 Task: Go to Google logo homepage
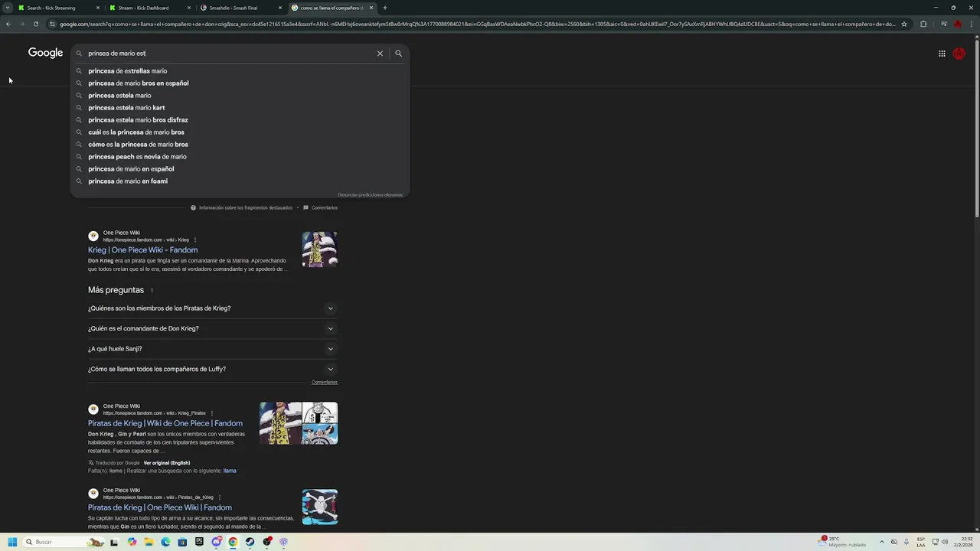pyautogui.click(x=45, y=53)
